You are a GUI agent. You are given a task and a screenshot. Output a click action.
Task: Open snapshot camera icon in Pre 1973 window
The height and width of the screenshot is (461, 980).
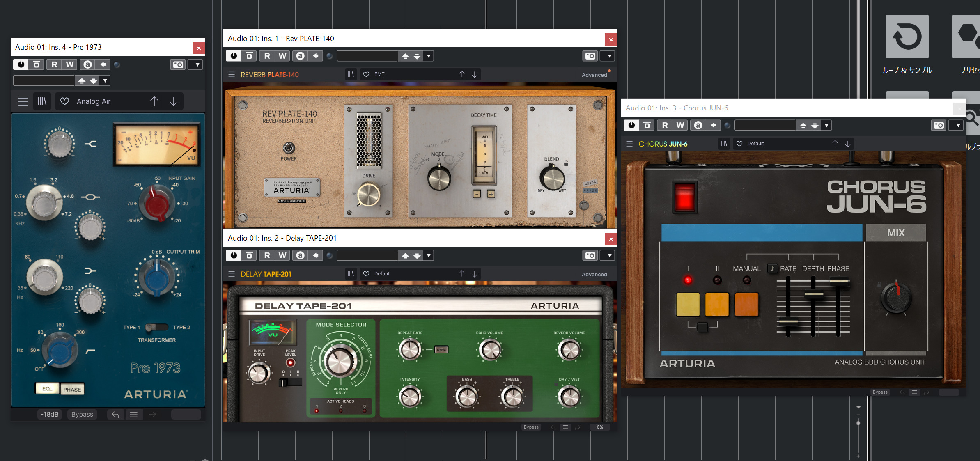178,64
